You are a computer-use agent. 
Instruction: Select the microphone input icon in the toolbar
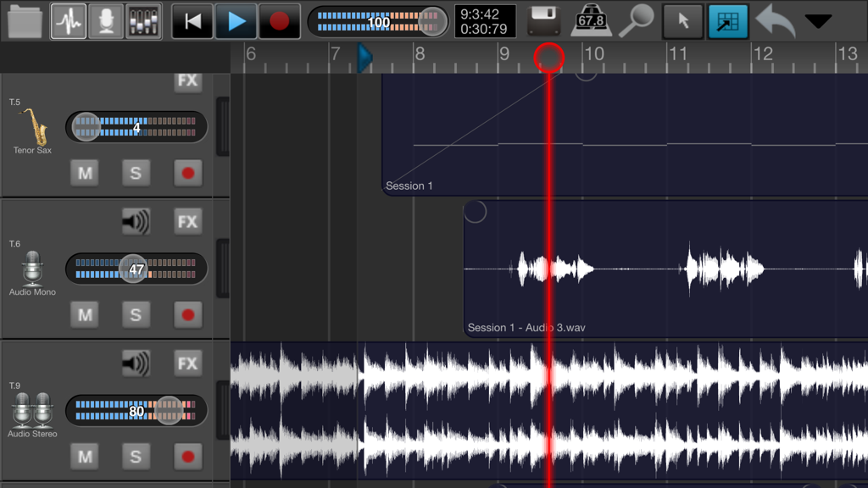pyautogui.click(x=104, y=20)
